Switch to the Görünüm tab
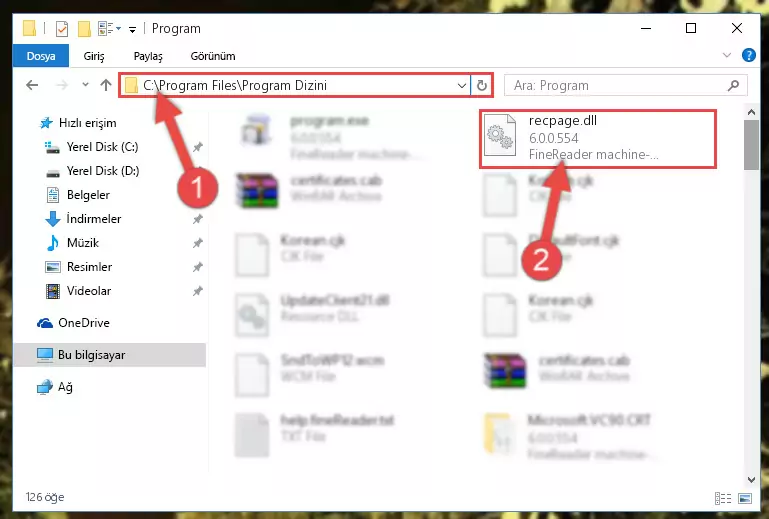The width and height of the screenshot is (769, 519). coord(213,56)
